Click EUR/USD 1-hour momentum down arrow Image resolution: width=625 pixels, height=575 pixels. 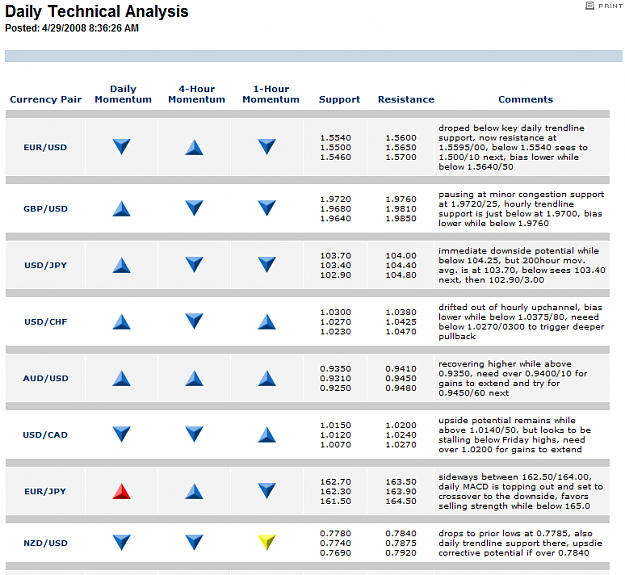point(267,147)
